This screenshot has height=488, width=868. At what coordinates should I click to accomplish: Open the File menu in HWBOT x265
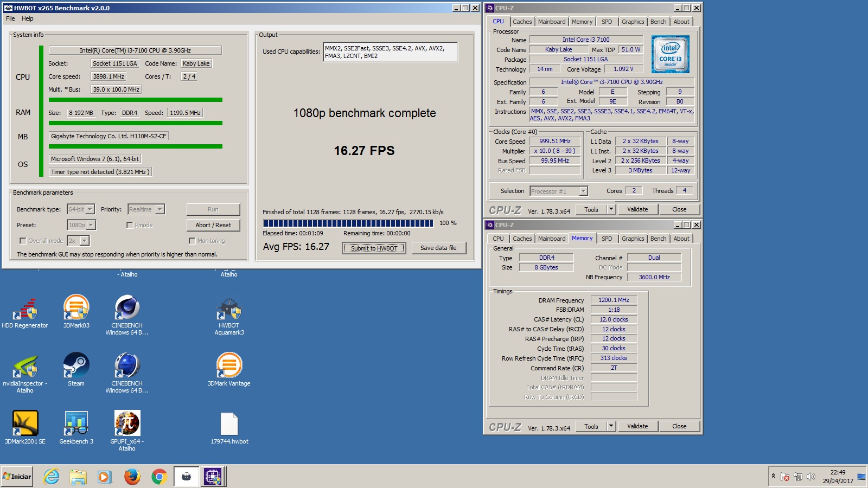(10, 18)
